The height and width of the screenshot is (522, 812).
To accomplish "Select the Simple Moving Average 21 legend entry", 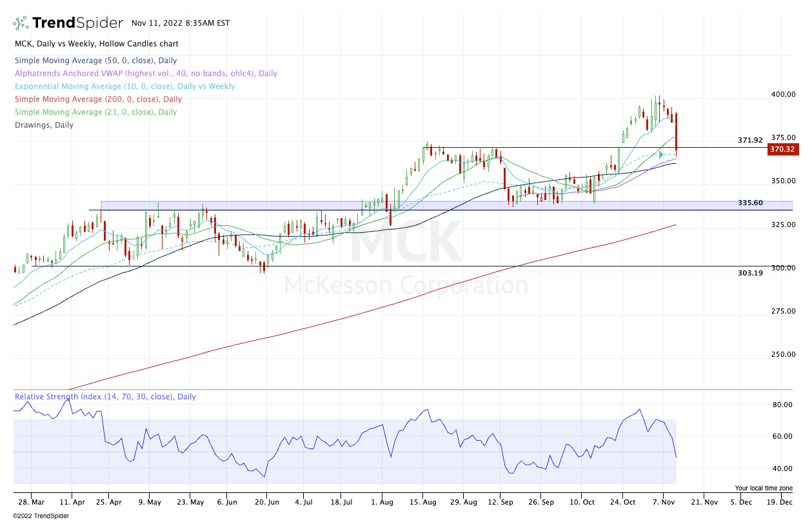I will click(95, 112).
